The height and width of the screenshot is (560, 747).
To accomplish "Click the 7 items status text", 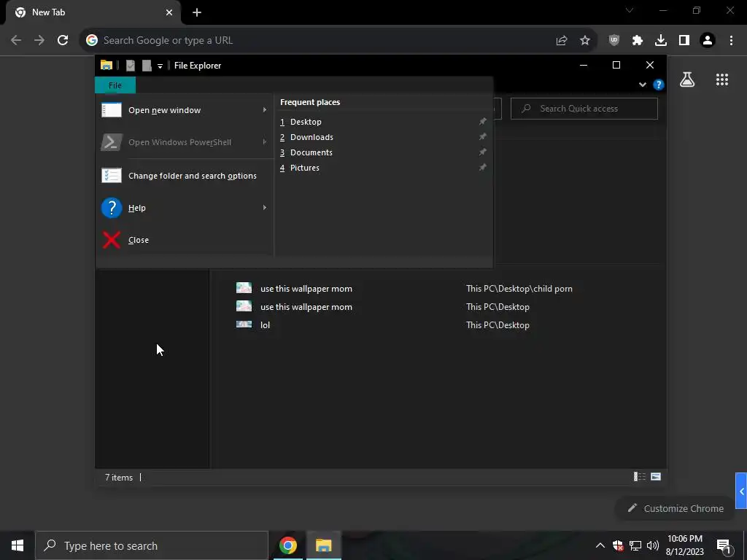I will point(119,477).
